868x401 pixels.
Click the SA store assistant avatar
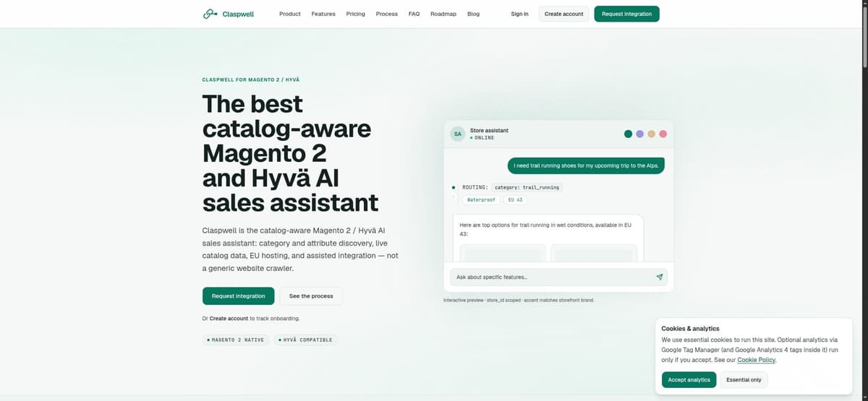point(457,134)
